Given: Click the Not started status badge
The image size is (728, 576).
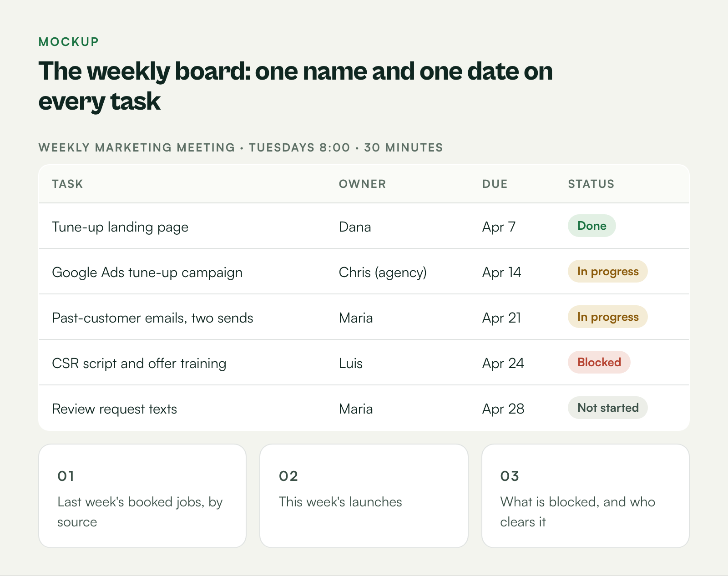Looking at the screenshot, I should [607, 408].
